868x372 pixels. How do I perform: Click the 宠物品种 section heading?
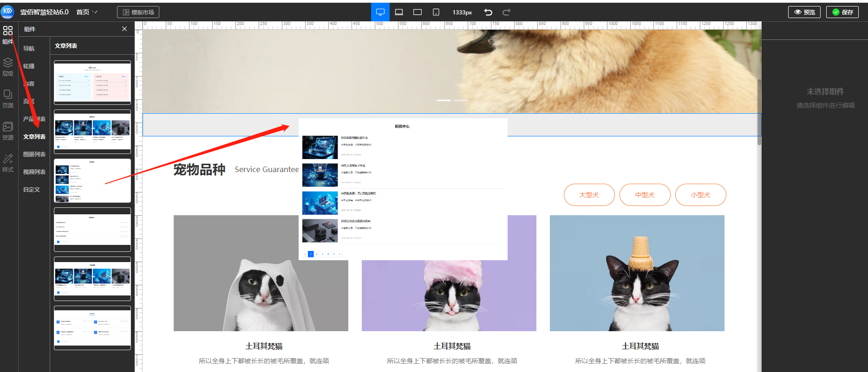pyautogui.click(x=199, y=170)
